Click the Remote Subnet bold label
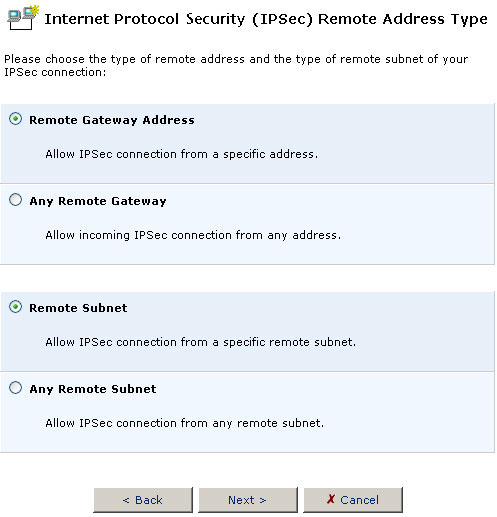The height and width of the screenshot is (517, 497). [78, 308]
